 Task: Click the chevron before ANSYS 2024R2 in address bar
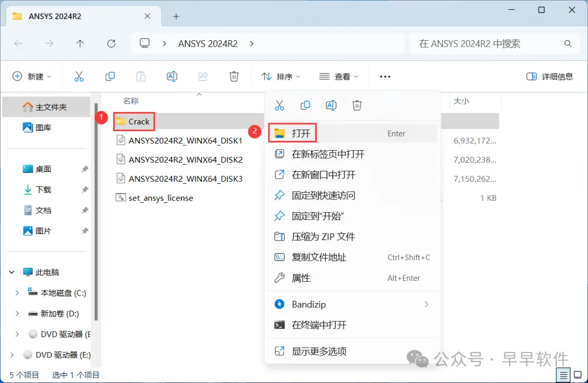coord(164,44)
